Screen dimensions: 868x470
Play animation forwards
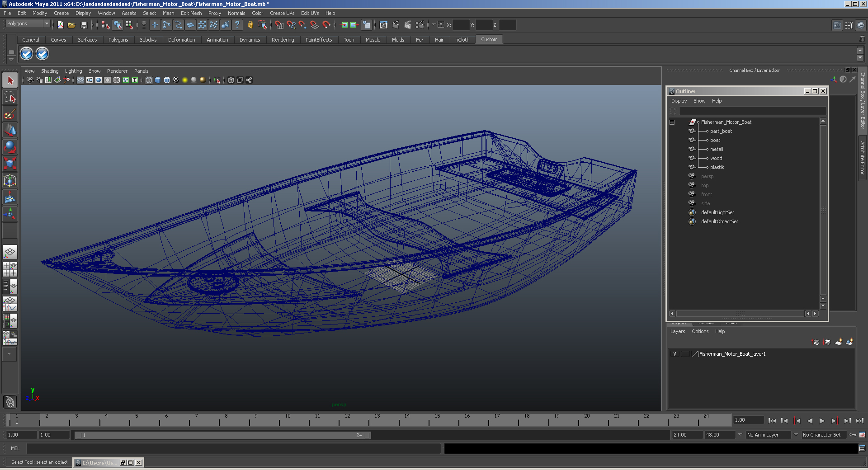[x=822, y=421]
